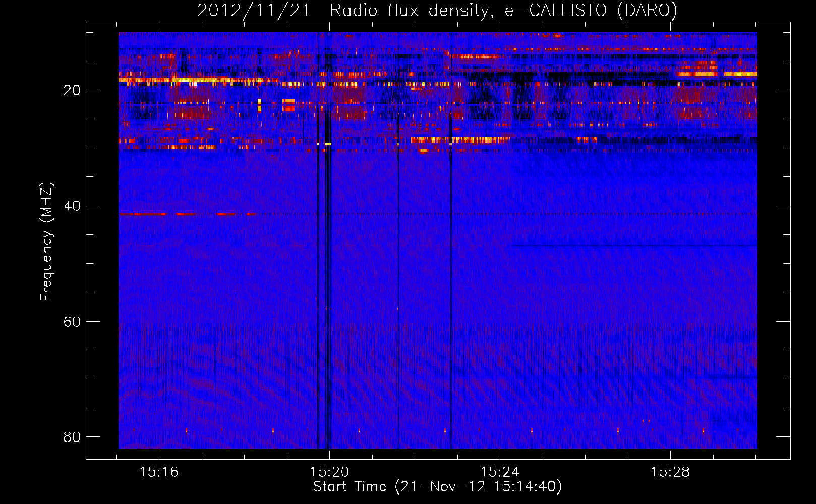Click the 15:24 time tick label
Screen dimensions: 816x504
coord(500,472)
